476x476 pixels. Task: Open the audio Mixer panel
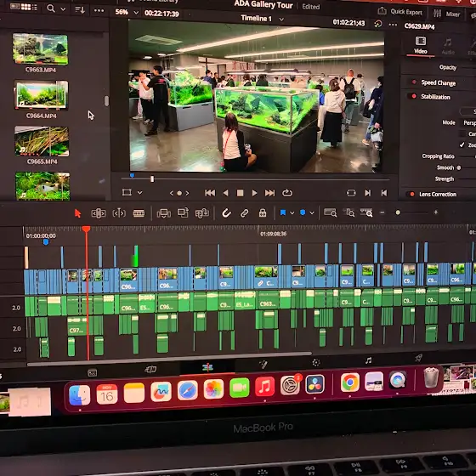click(446, 14)
